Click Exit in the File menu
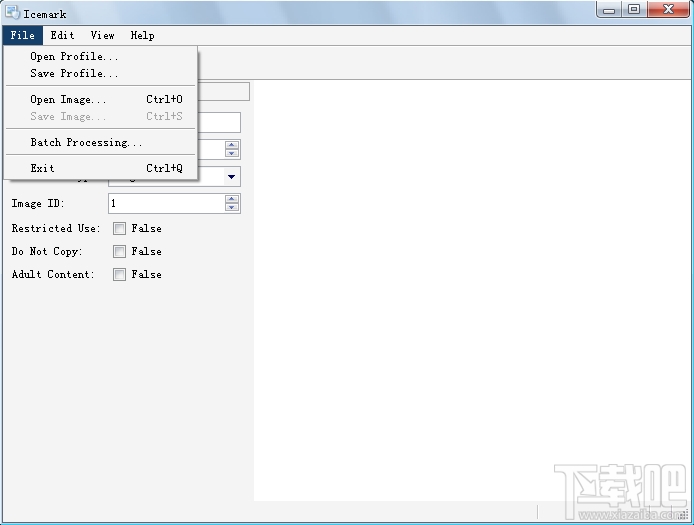 click(x=101, y=168)
